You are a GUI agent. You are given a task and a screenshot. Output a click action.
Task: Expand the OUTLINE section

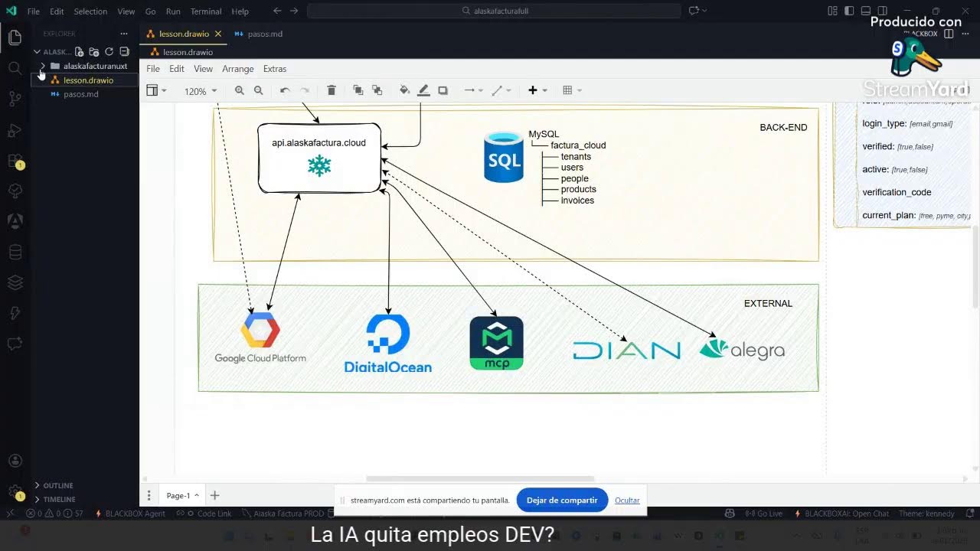click(57, 485)
